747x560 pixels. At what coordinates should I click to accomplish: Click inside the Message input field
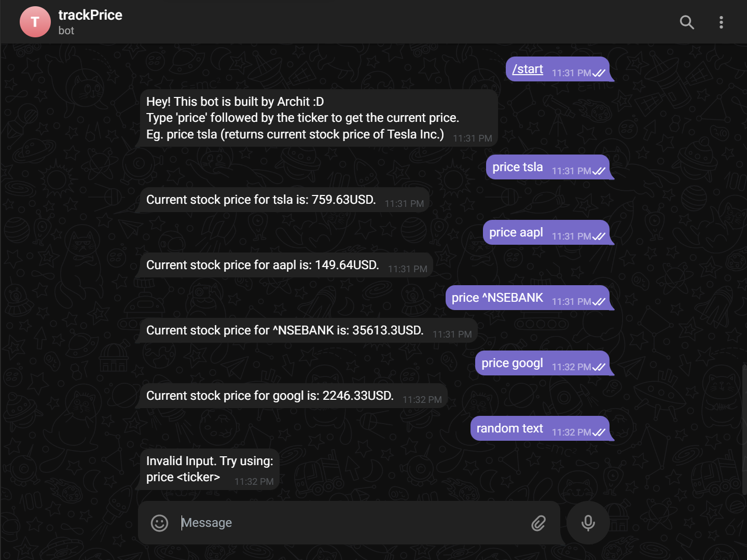click(353, 523)
